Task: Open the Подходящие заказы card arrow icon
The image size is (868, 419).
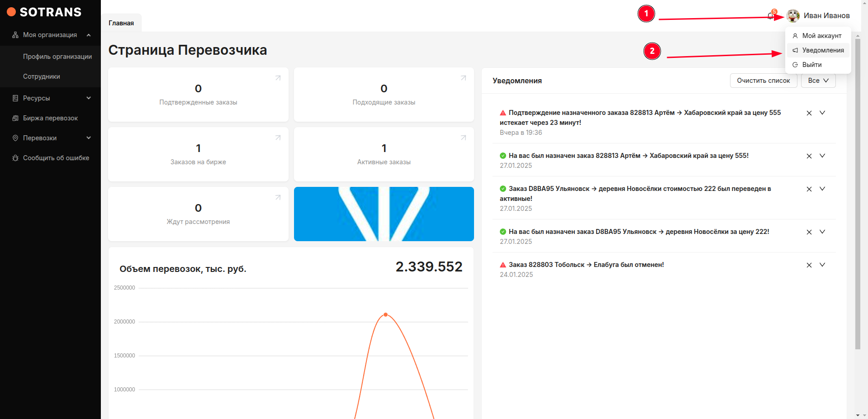Action: pyautogui.click(x=463, y=78)
